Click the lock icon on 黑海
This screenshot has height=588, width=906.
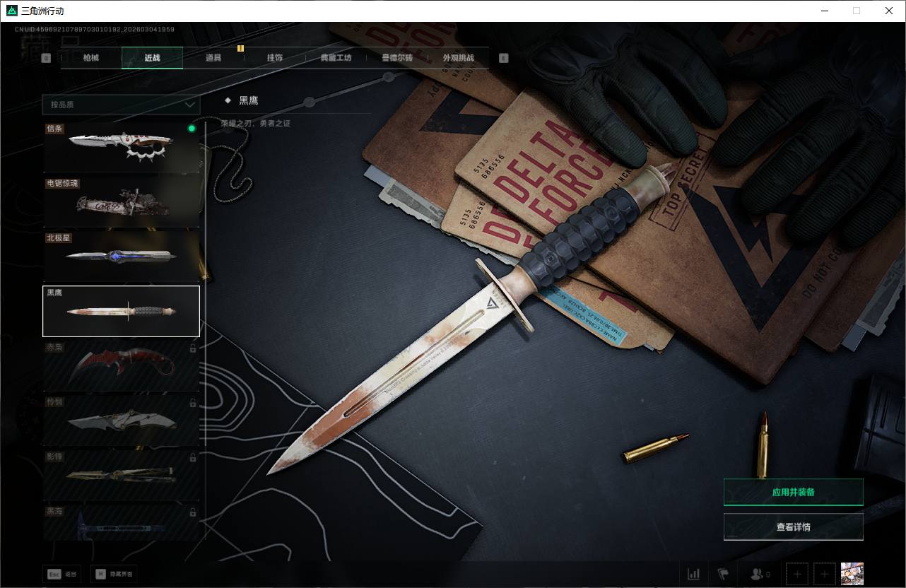(x=193, y=512)
